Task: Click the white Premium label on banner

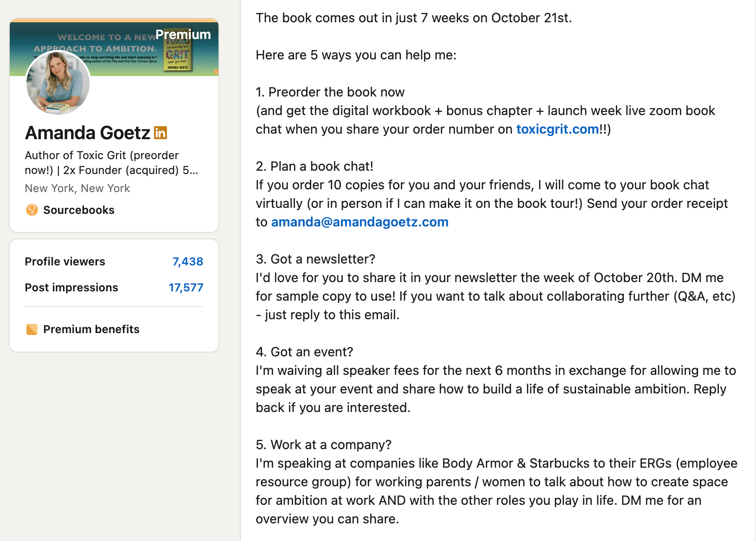Action: coord(183,35)
